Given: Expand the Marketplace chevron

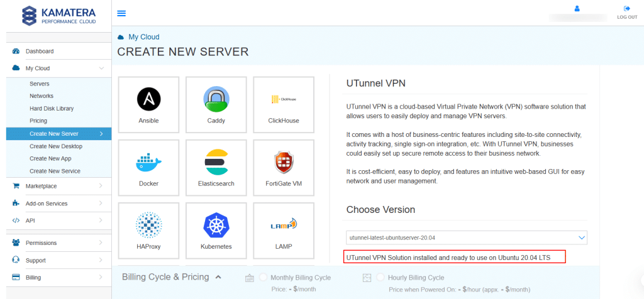Looking at the screenshot, I should coord(101,186).
